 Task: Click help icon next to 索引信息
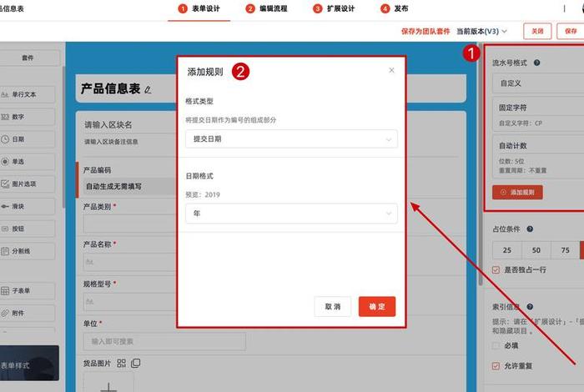pos(530,306)
